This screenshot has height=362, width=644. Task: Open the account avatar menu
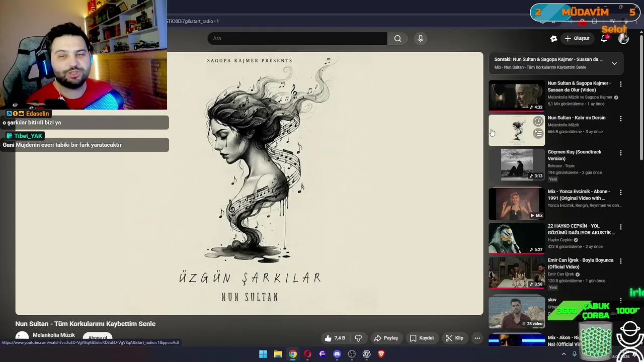tap(623, 38)
